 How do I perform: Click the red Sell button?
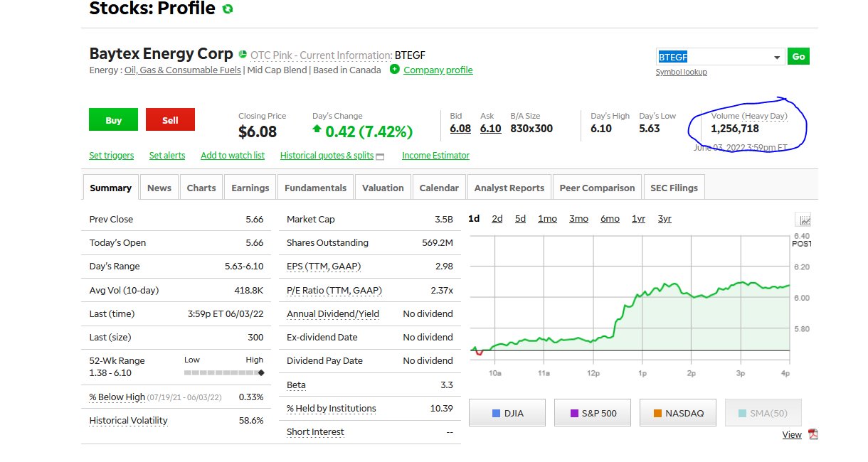click(170, 120)
